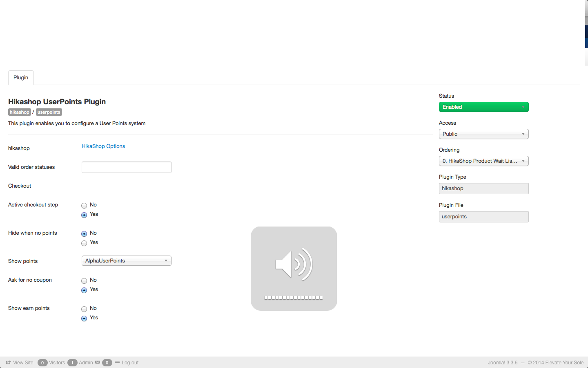
Task: Select No for Active checkout step
Action: tap(84, 205)
